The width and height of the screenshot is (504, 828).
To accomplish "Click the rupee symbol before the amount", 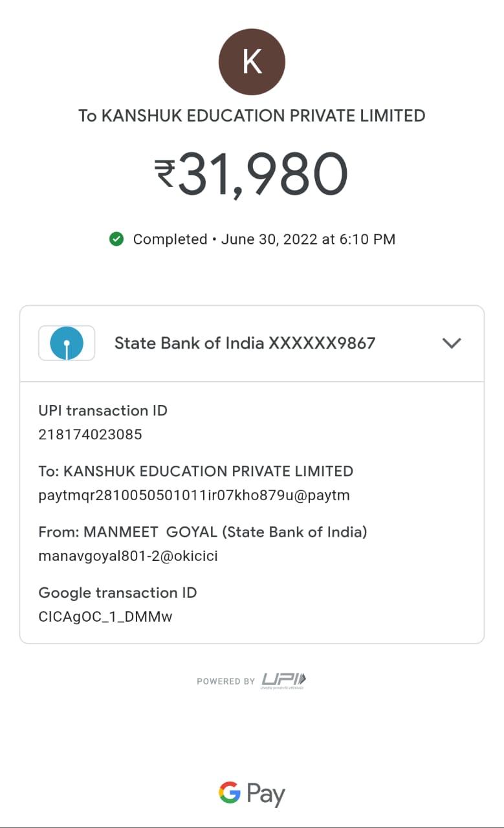I will click(164, 174).
